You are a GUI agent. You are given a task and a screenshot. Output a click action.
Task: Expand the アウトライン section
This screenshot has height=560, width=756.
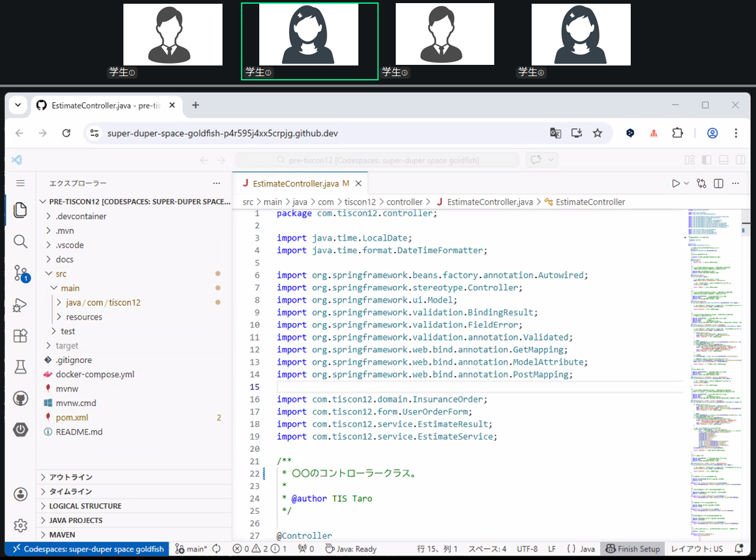point(134,477)
